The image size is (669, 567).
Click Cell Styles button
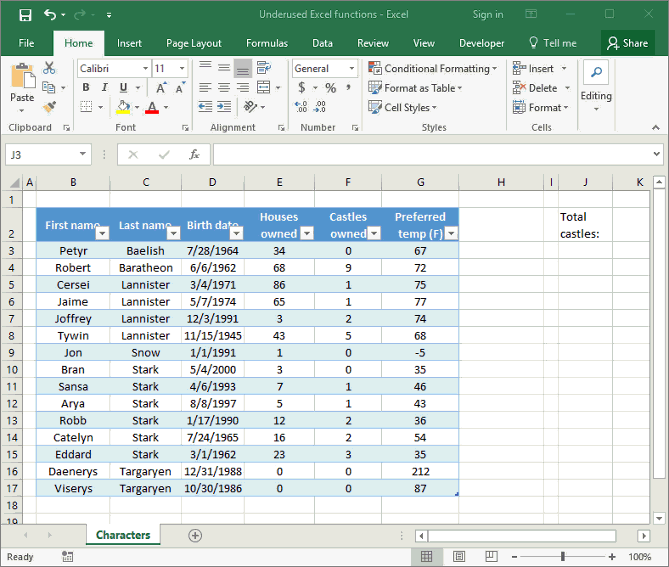[402, 107]
